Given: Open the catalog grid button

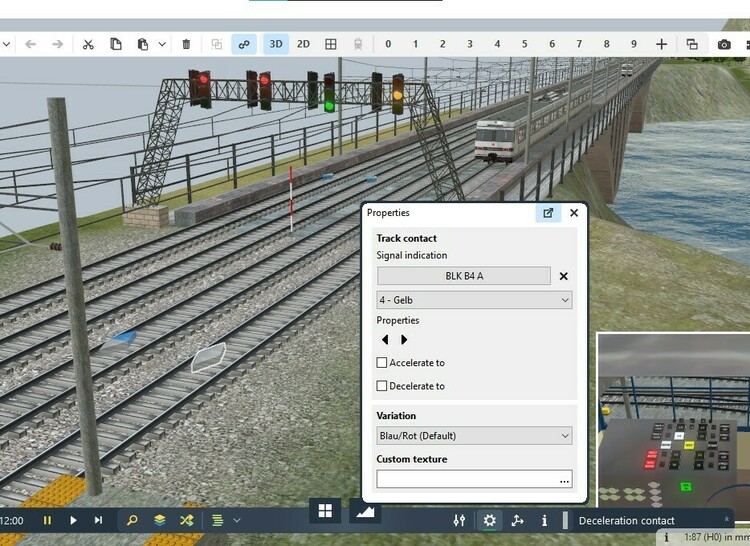Looking at the screenshot, I should 325,511.
